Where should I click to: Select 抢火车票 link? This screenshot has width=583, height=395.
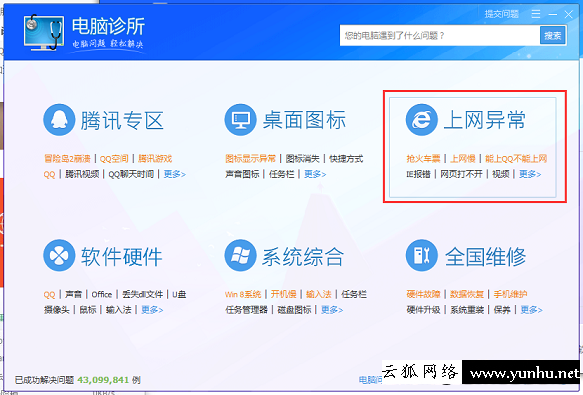click(x=423, y=159)
